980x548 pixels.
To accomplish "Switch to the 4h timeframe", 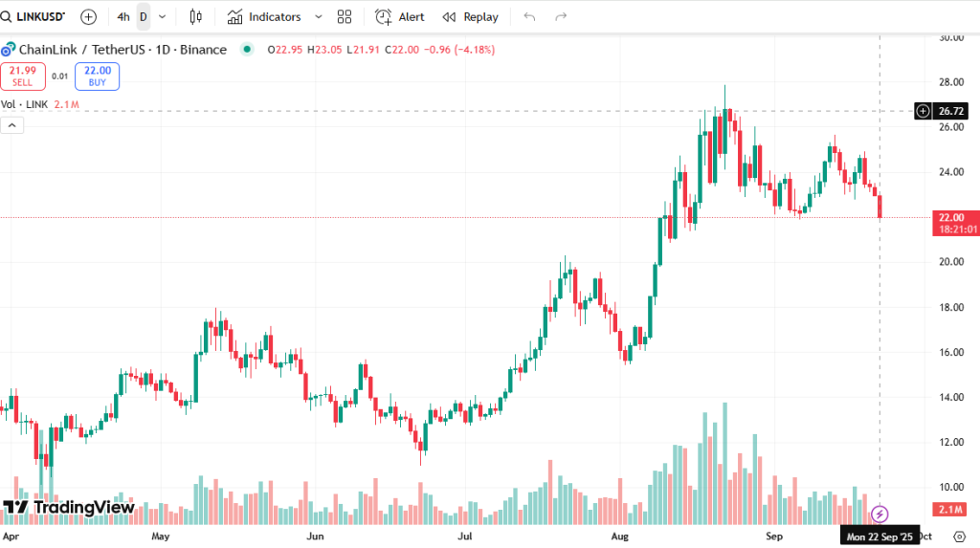I will point(123,16).
